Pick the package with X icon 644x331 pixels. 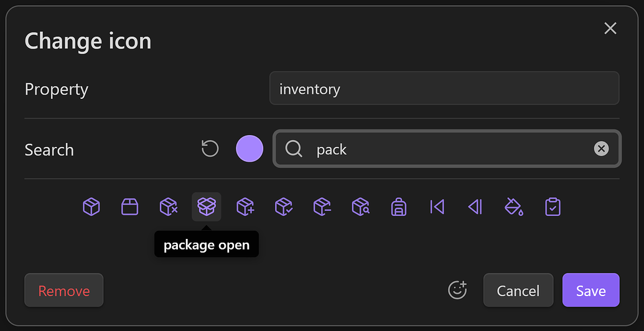click(x=168, y=207)
